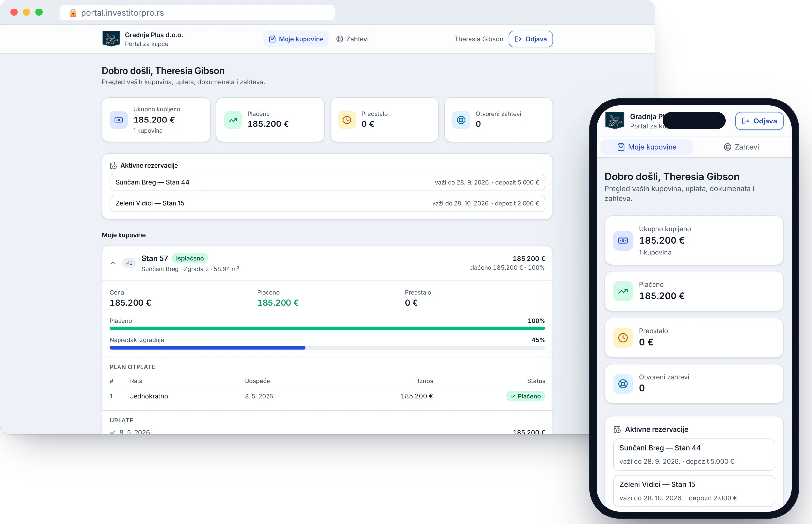Click the Status column header
The width and height of the screenshot is (812, 524).
[536, 381]
